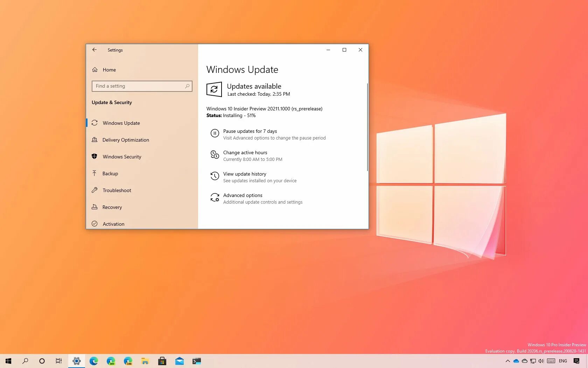Click the Delivery Optimization sidebar icon
Image resolution: width=588 pixels, height=368 pixels.
94,139
